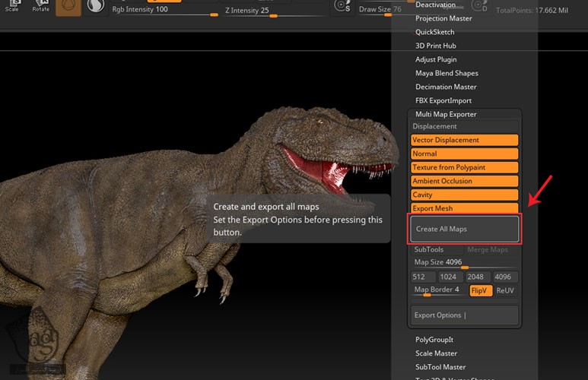The height and width of the screenshot is (380, 588).
Task: Turn off Ambient Occlusion map
Action: click(464, 181)
